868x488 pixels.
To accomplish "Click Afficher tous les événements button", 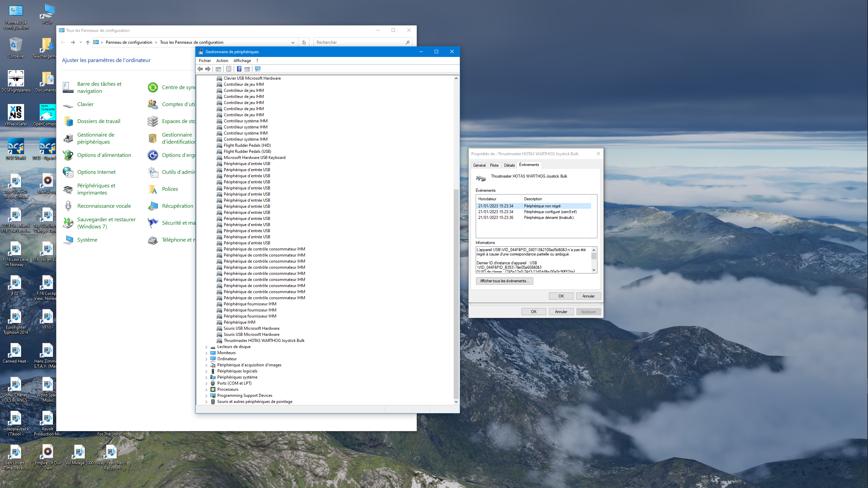I will pos(504,281).
